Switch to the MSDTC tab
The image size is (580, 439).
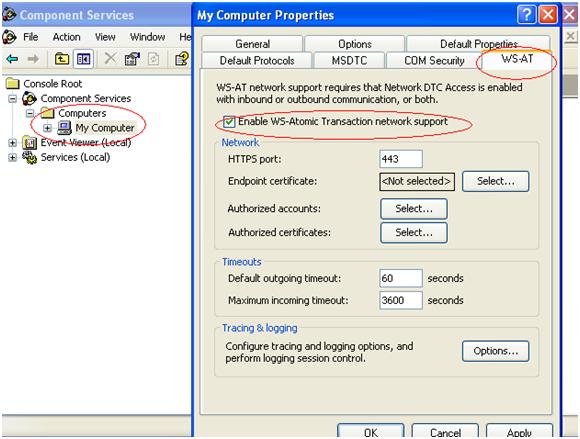pos(349,60)
